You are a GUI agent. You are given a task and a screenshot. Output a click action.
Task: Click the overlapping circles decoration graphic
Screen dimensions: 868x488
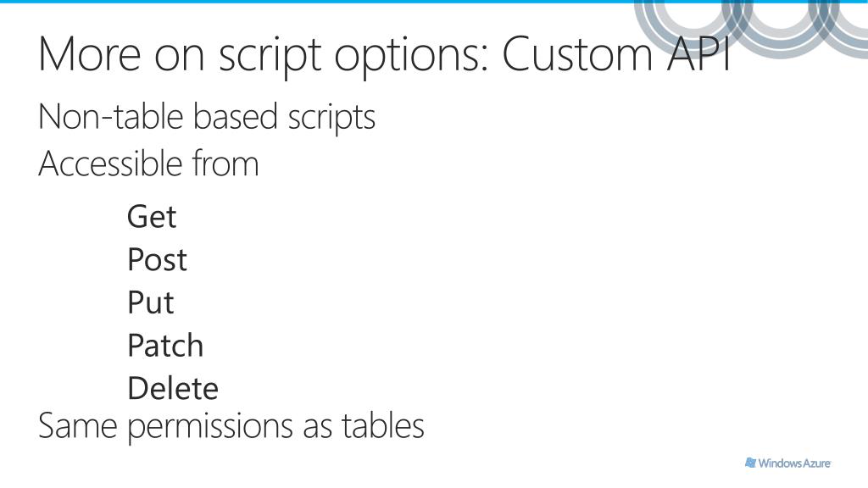click(x=751, y=28)
